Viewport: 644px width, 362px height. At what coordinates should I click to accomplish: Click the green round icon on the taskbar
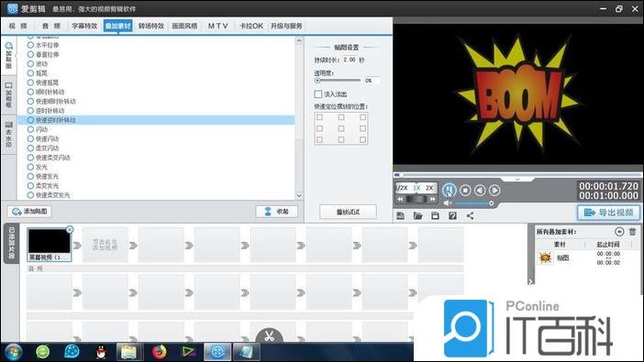(43, 352)
